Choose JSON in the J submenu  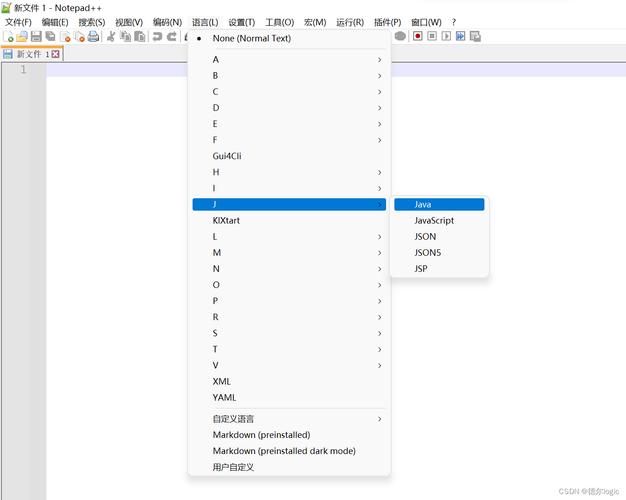(x=439, y=236)
